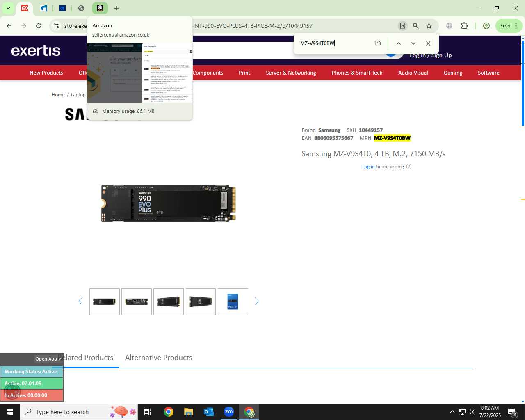Open the globe extension icon
525x420 pixels.
(450, 26)
